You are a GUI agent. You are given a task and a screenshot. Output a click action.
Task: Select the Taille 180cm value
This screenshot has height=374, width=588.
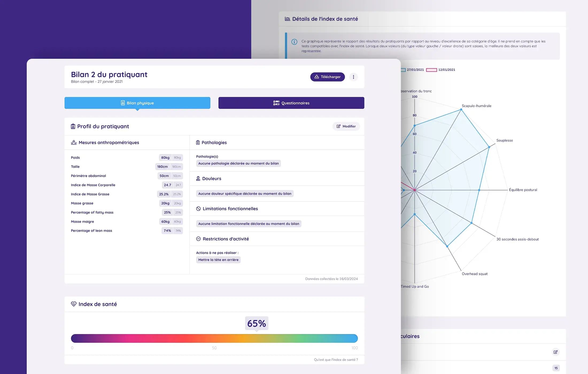click(x=163, y=167)
